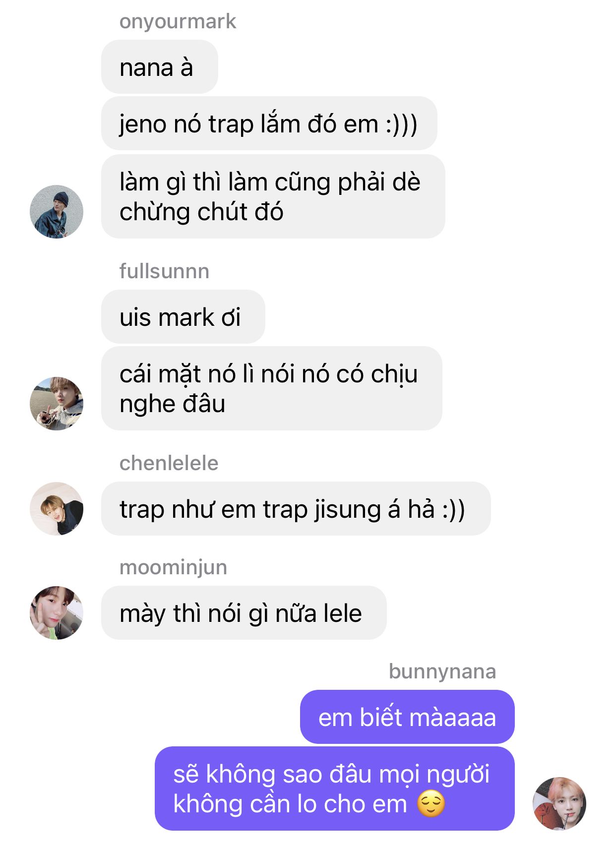Select the 'nana à' message bubble

click(x=160, y=67)
